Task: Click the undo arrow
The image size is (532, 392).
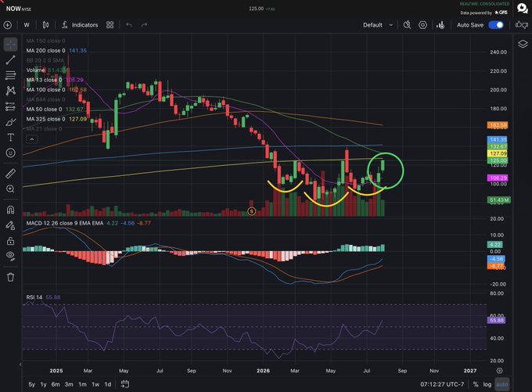Action: pyautogui.click(x=129, y=25)
